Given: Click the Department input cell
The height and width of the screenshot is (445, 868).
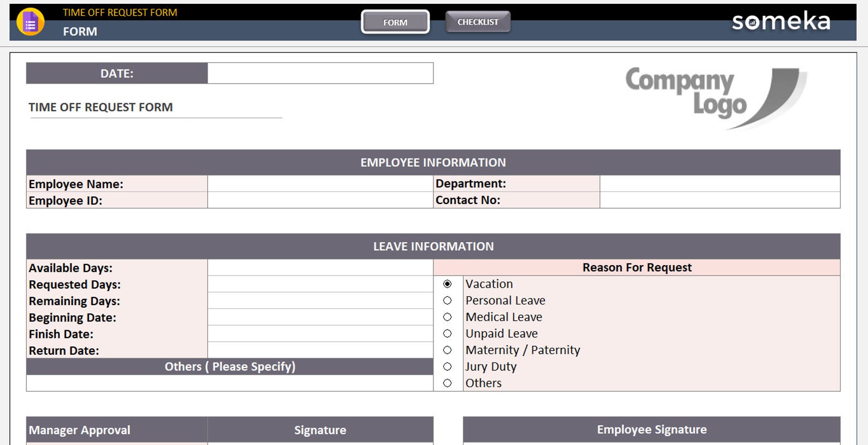Looking at the screenshot, I should [720, 184].
